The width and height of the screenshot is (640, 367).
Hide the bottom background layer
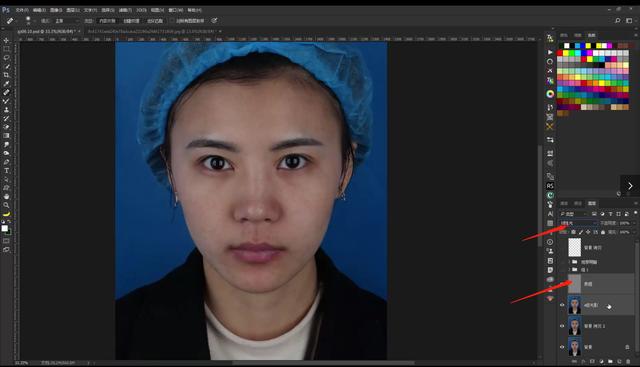562,347
